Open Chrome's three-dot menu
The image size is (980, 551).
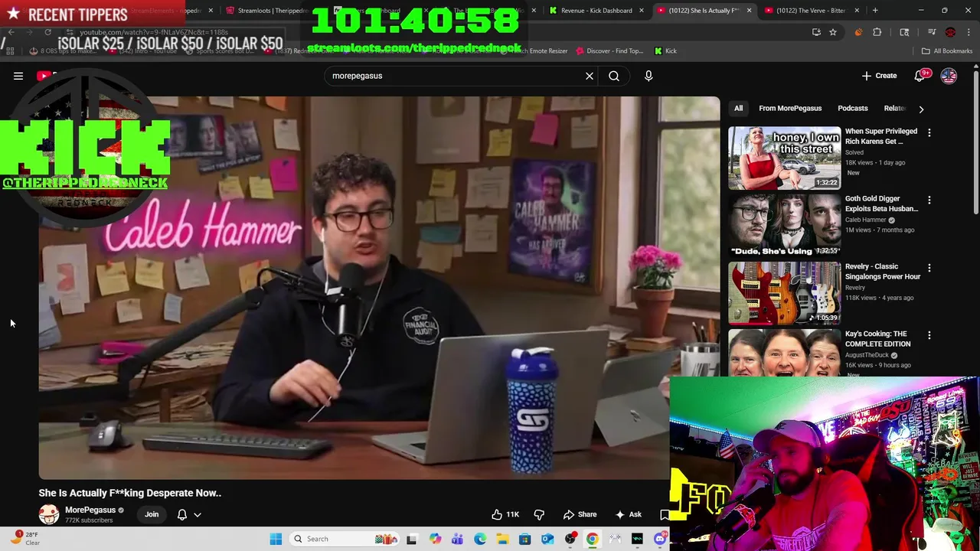tap(969, 32)
